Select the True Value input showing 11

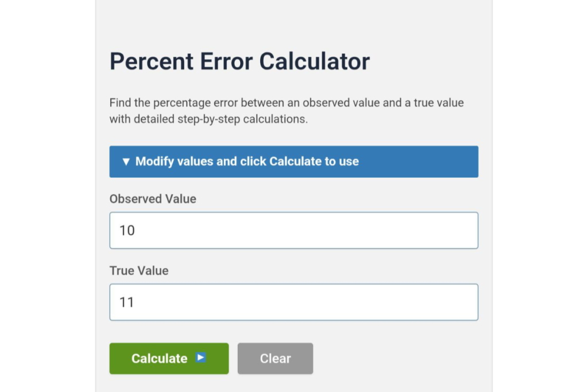[x=293, y=302]
